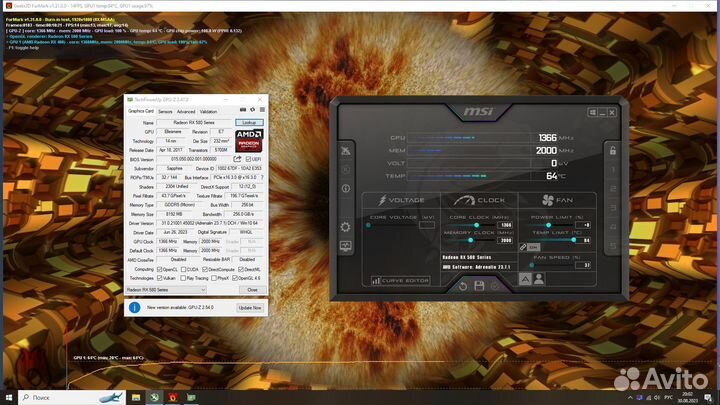Image resolution: width=720 pixels, height=405 pixels.
Task: Take GPU-Z screenshot with camera icon
Action: point(243,110)
